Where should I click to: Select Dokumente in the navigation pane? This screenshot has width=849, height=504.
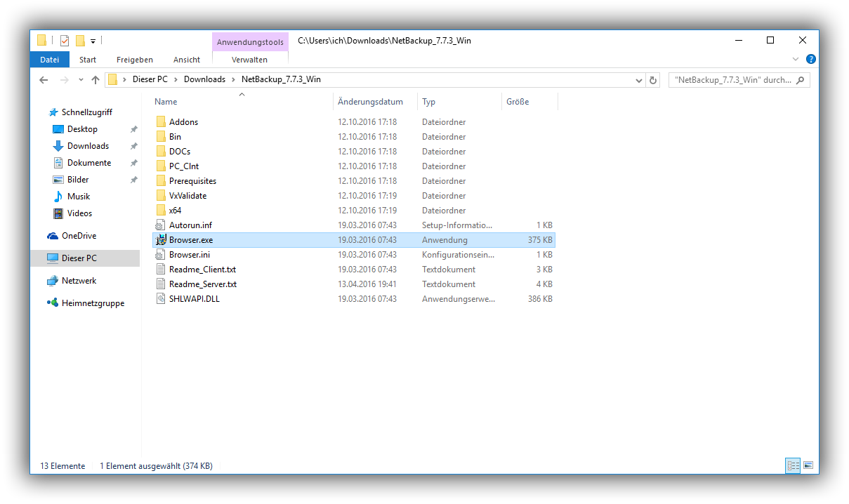pos(88,163)
